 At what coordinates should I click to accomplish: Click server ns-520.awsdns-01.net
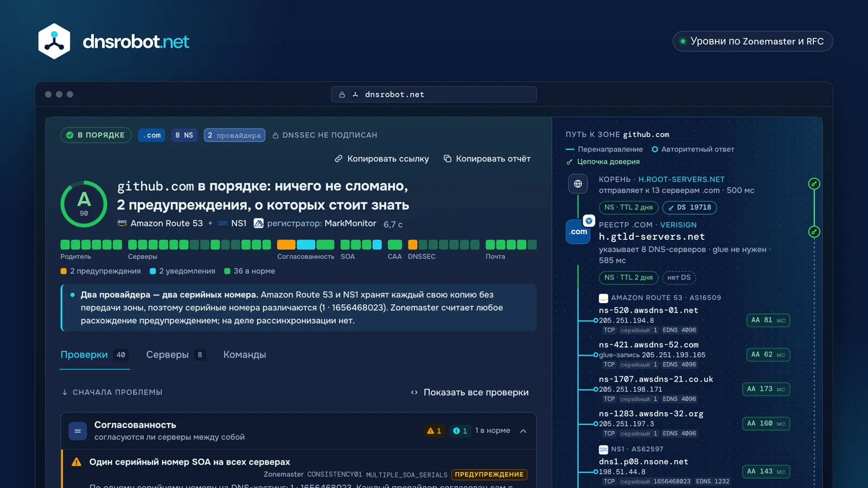pyautogui.click(x=648, y=311)
